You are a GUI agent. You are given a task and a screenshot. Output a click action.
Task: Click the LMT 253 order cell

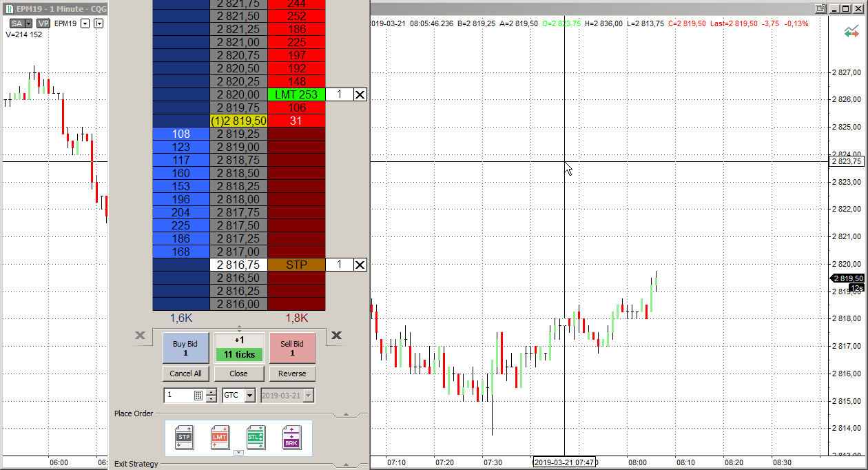[296, 94]
